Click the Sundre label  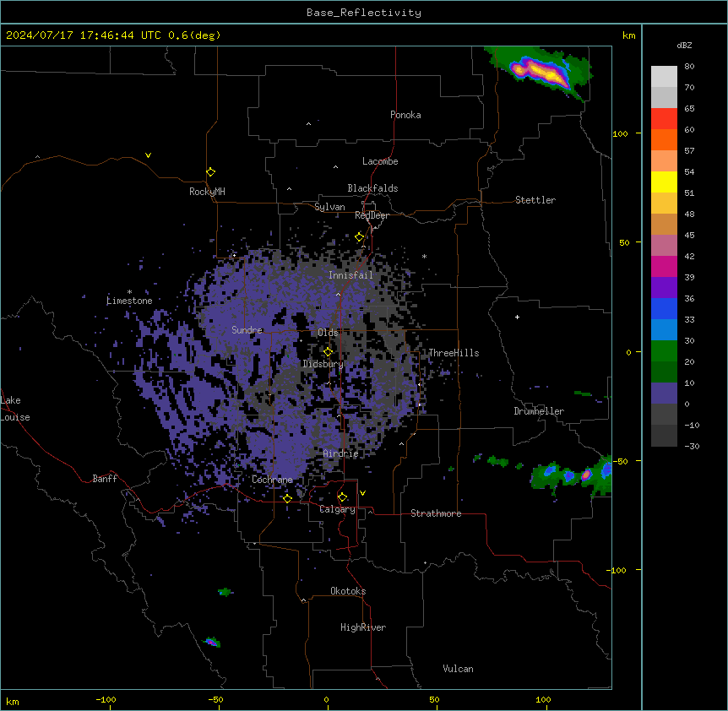click(x=247, y=330)
